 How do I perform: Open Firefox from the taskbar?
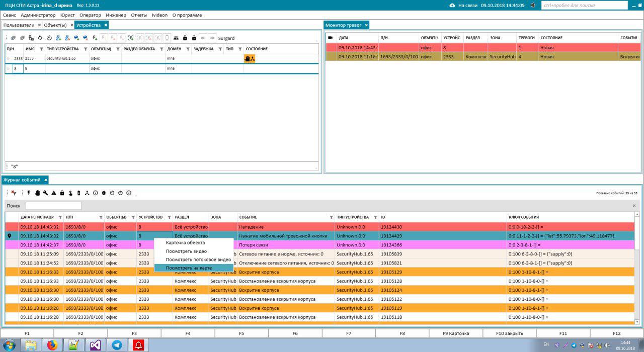pyautogui.click(x=52, y=345)
